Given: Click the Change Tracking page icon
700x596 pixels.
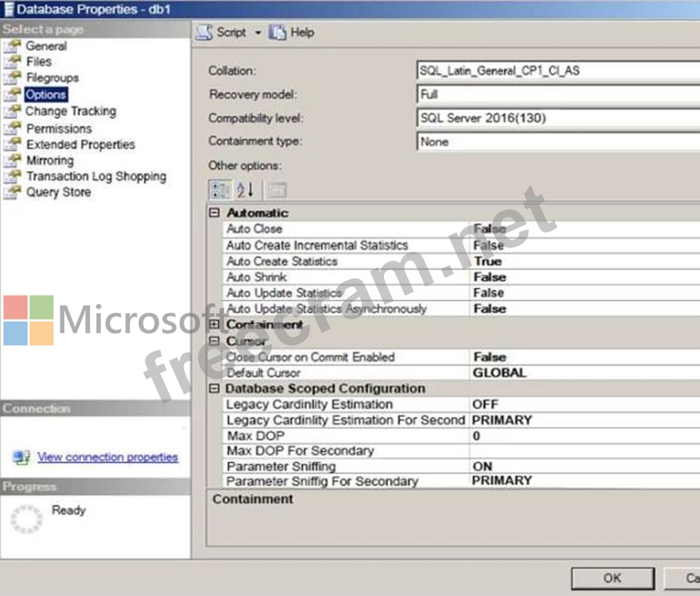Looking at the screenshot, I should point(12,111).
